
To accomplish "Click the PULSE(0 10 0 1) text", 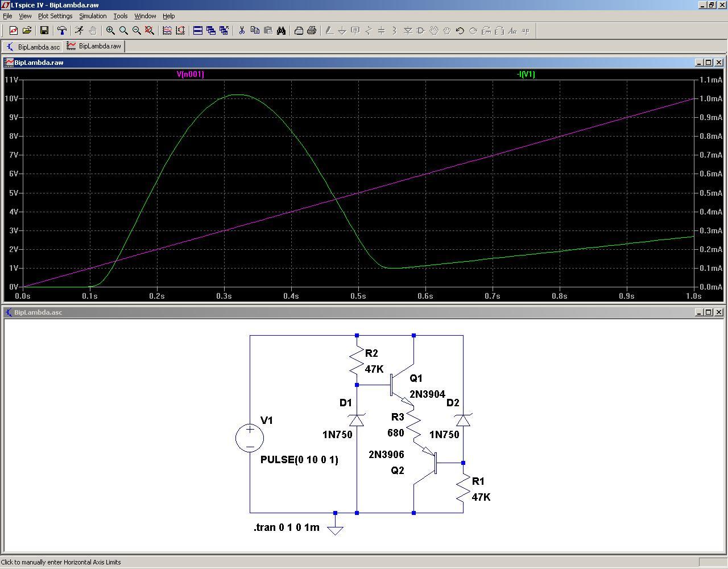I will [299, 460].
